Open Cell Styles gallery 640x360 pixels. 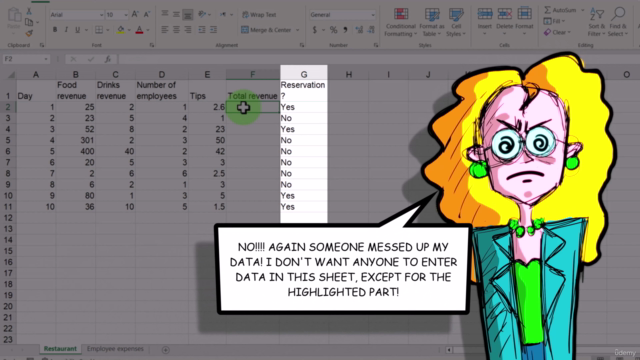pos(456,22)
